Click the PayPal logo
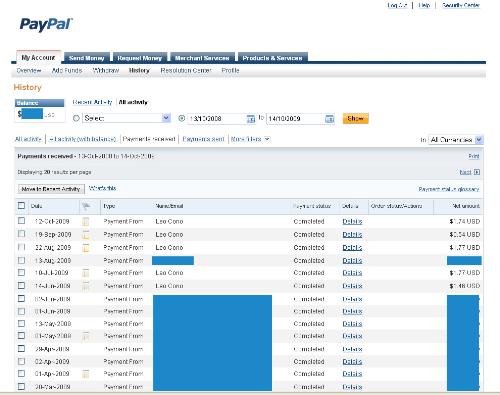 [46, 25]
